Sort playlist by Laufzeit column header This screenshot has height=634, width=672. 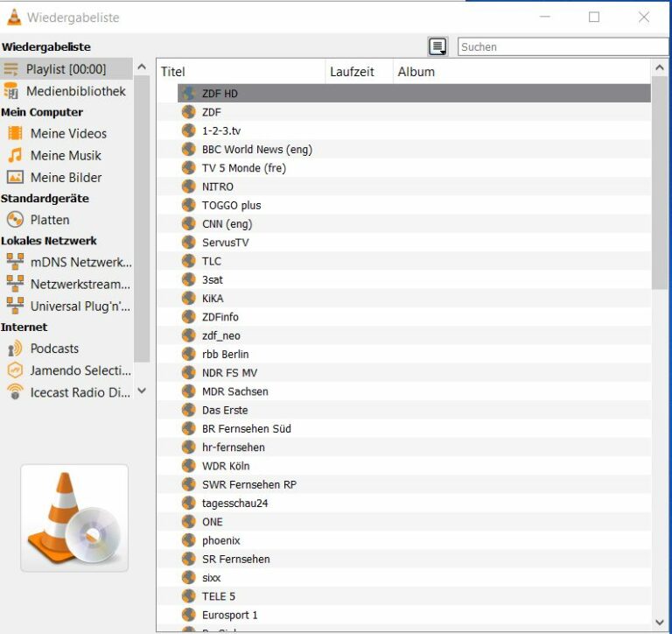357,72
